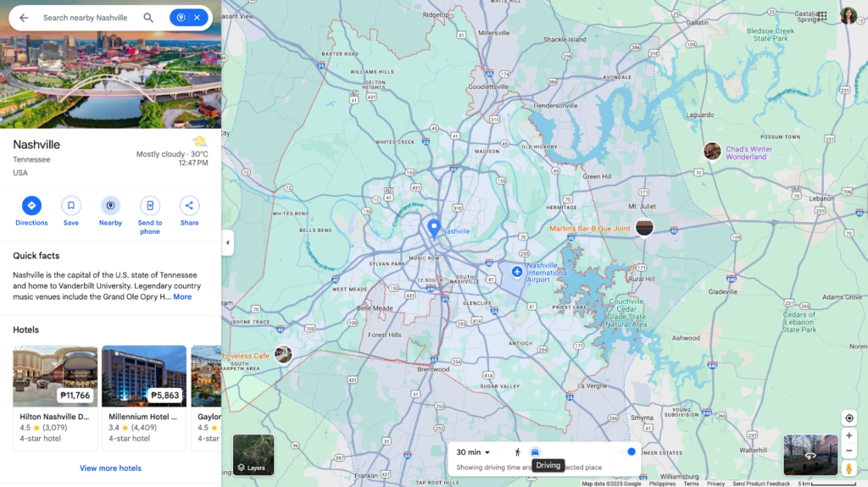Click the Hendersonville map label
The image size is (868, 487).
click(x=555, y=106)
